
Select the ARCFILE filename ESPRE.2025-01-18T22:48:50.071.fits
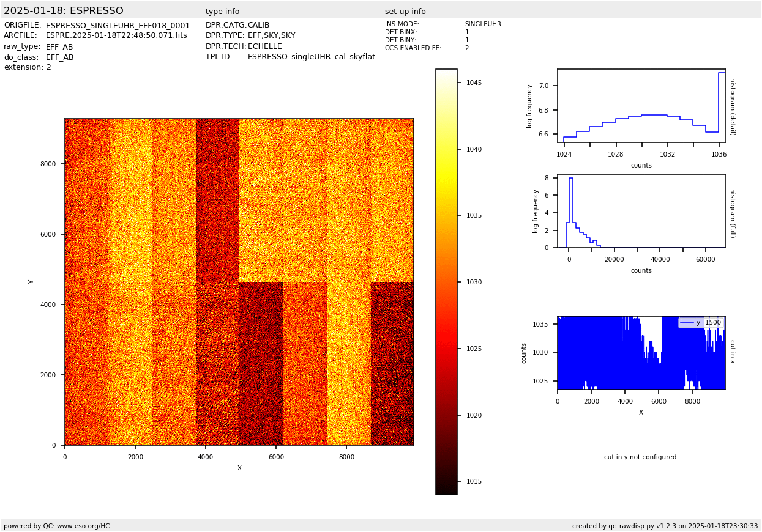click(116, 36)
